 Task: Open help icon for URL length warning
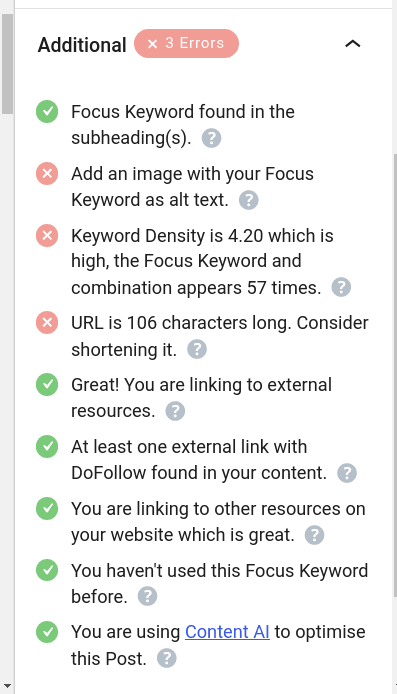197,350
